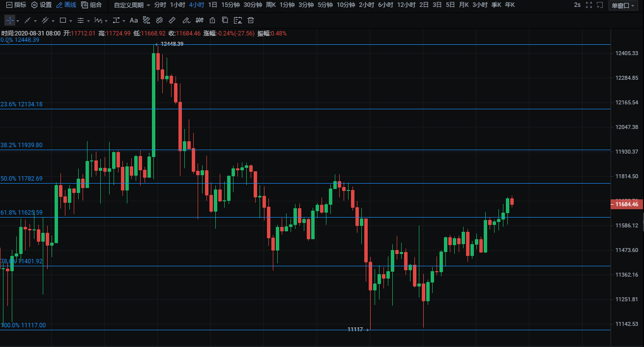Switch to the 1小时 timeframe

click(x=177, y=5)
